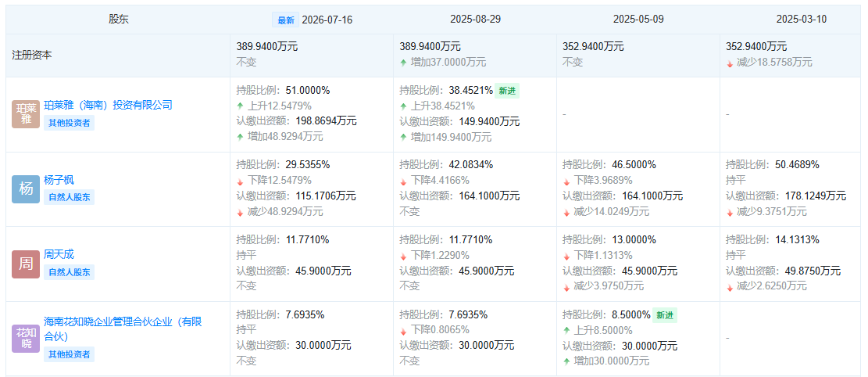Click the 股东 column header
868x377 pixels.
[x=119, y=20]
